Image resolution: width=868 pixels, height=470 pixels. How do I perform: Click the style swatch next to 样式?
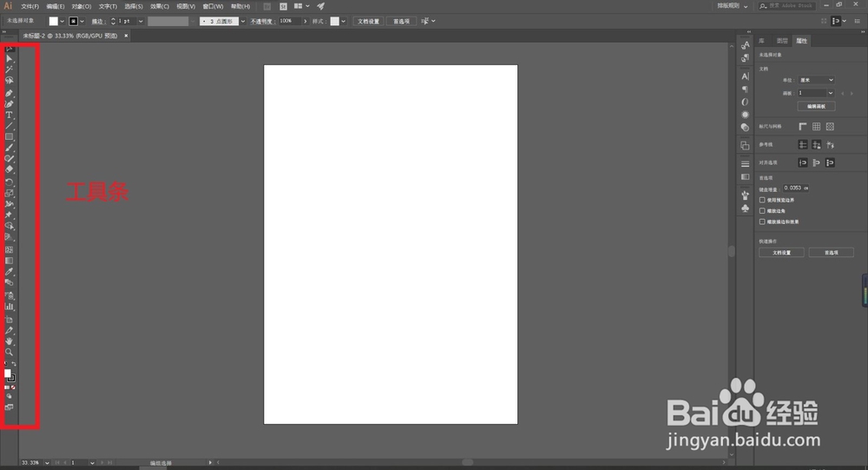point(335,21)
